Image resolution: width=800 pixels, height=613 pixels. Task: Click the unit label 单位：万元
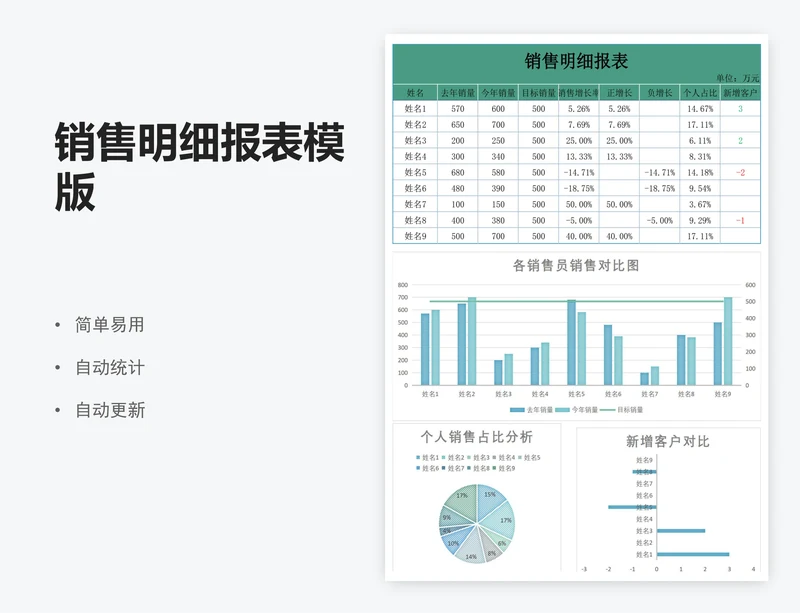coord(737,78)
